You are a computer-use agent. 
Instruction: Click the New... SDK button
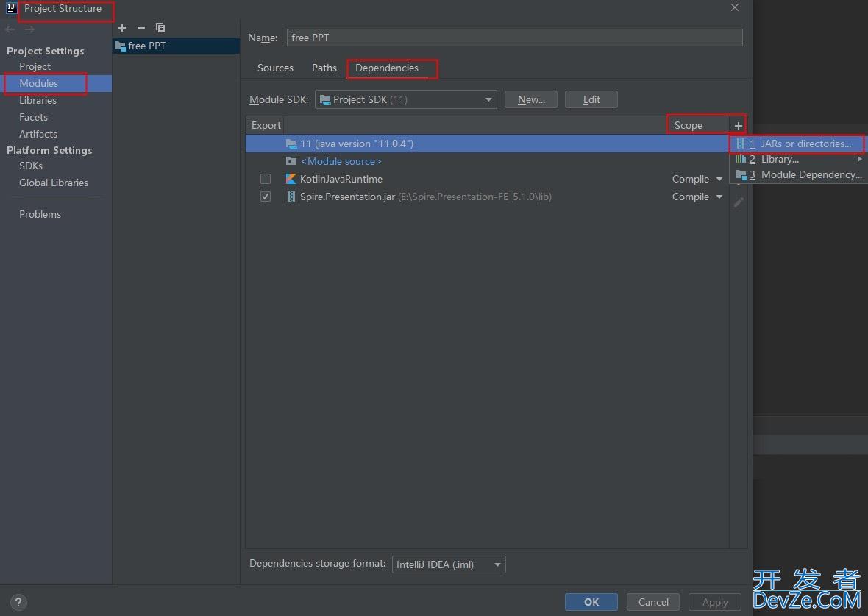click(531, 99)
